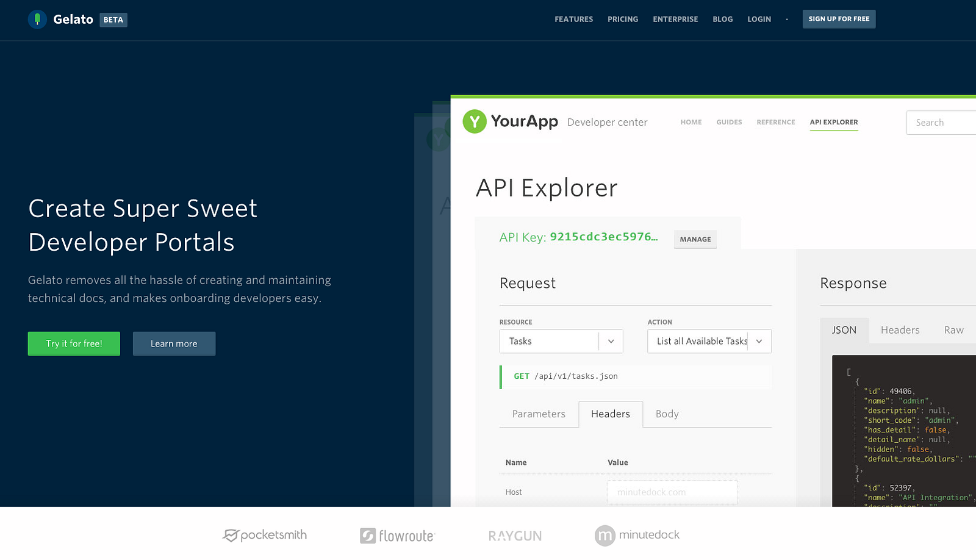This screenshot has height=560, width=976.
Task: Click the API Explorer page heading
Action: click(x=547, y=188)
